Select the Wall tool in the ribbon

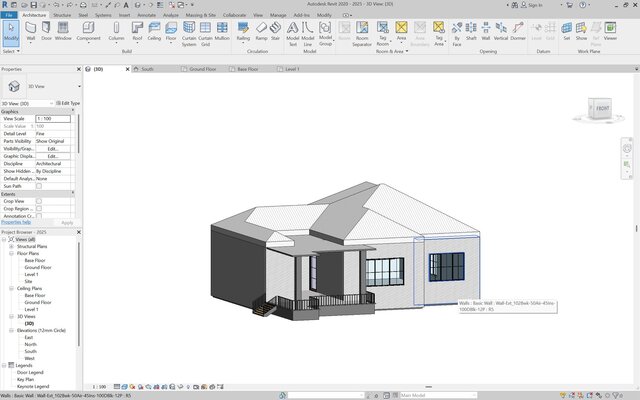click(x=29, y=30)
